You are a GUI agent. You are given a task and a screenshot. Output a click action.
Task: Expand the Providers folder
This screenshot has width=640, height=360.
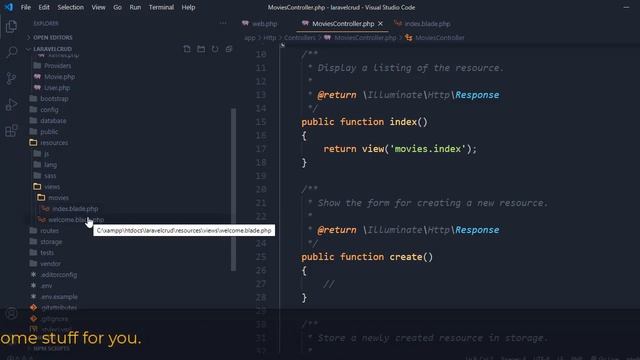[x=57, y=66]
